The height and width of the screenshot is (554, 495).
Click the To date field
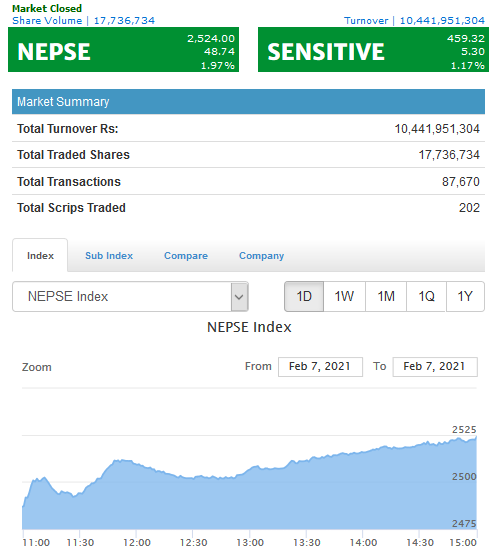tap(435, 367)
